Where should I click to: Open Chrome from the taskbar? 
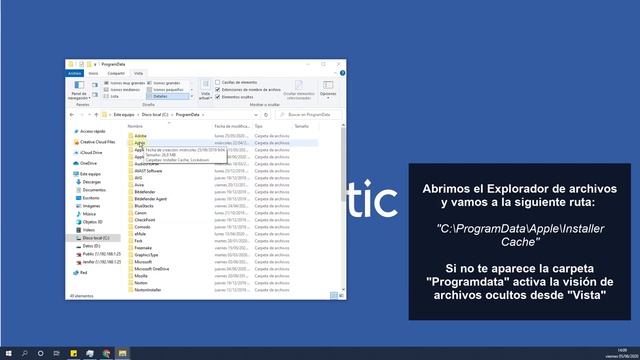click(106, 353)
